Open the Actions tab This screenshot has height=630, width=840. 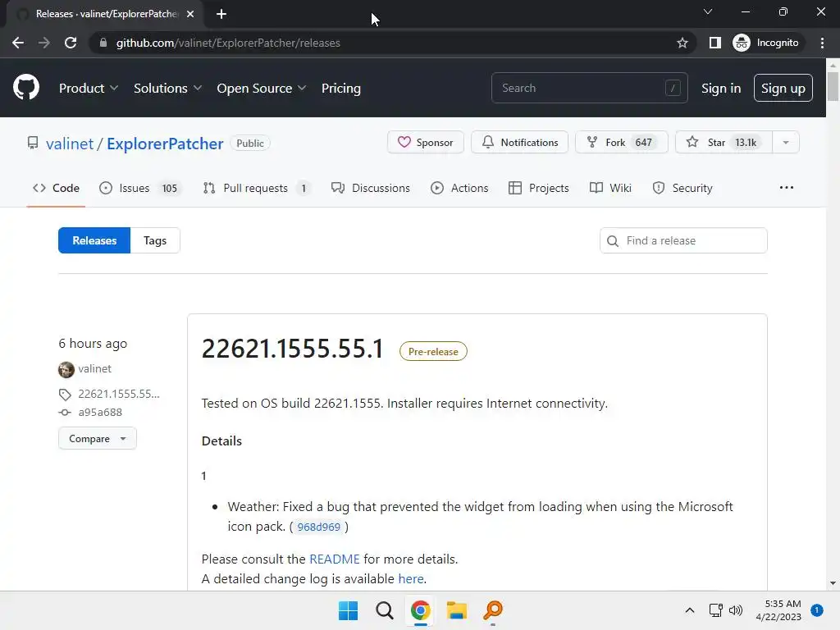[459, 188]
